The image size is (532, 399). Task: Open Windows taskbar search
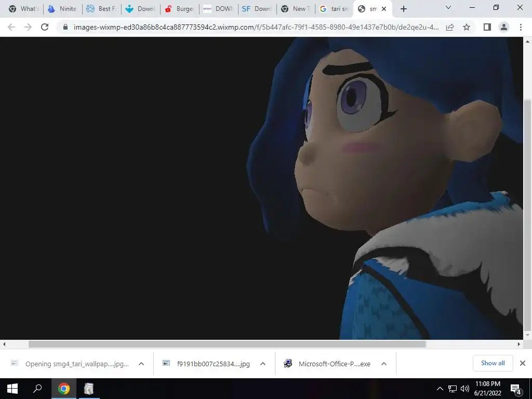click(37, 389)
